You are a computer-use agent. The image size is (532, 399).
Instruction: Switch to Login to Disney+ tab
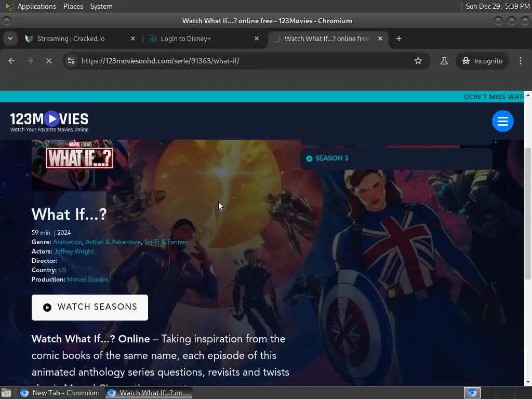pyautogui.click(x=186, y=38)
